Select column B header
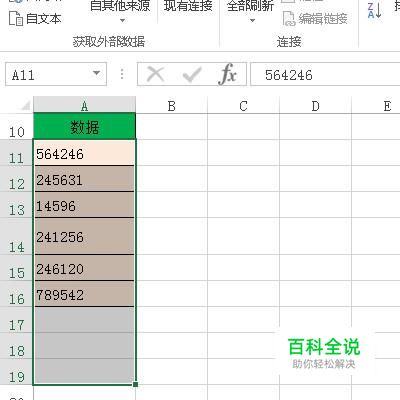 click(x=171, y=106)
